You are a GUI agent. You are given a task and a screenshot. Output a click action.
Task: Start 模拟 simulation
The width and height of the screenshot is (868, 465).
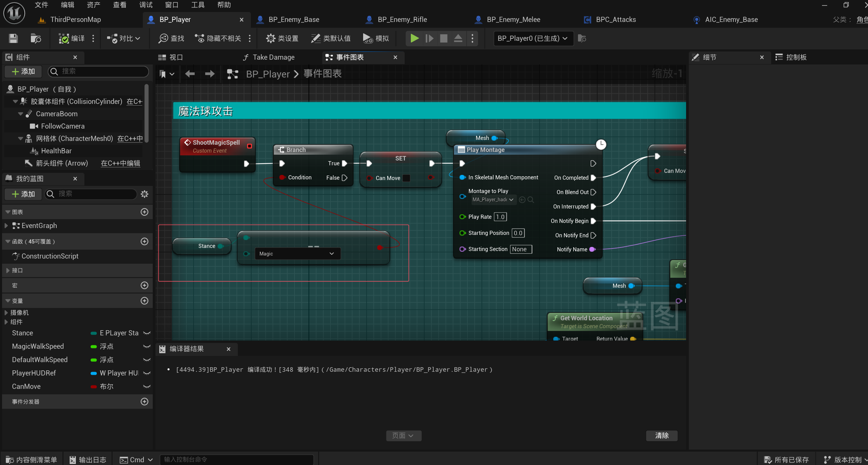tap(376, 38)
